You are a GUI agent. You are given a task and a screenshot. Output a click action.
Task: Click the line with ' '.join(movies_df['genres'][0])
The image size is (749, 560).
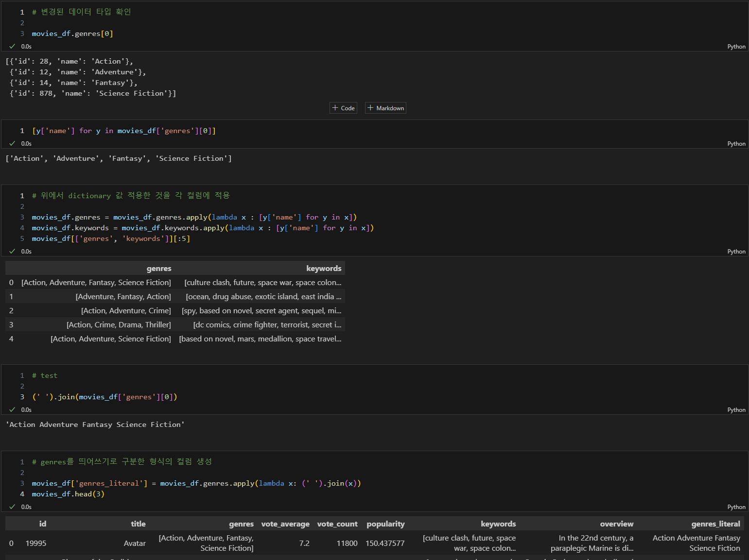tap(105, 397)
